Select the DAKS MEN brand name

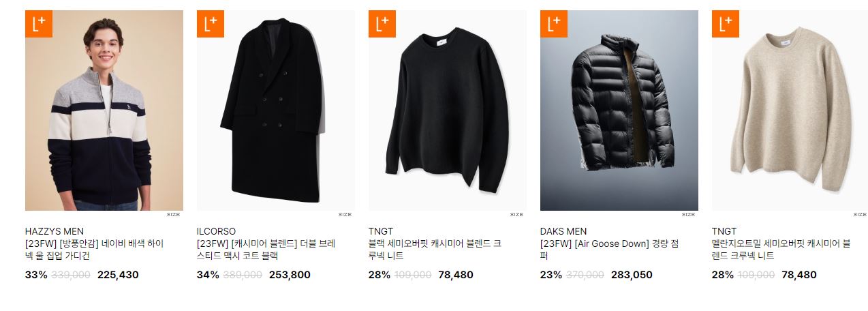(563, 231)
